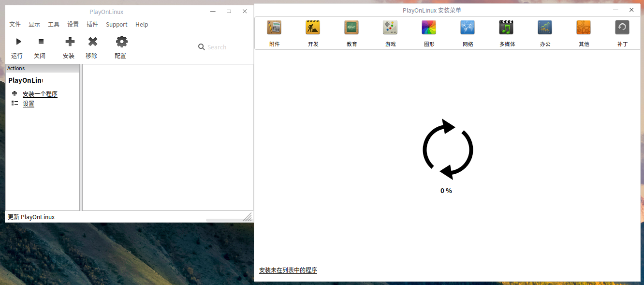Viewport: 644px width, 285px height.
Task: Open the 附件 (Accessories) category
Action: point(274,33)
